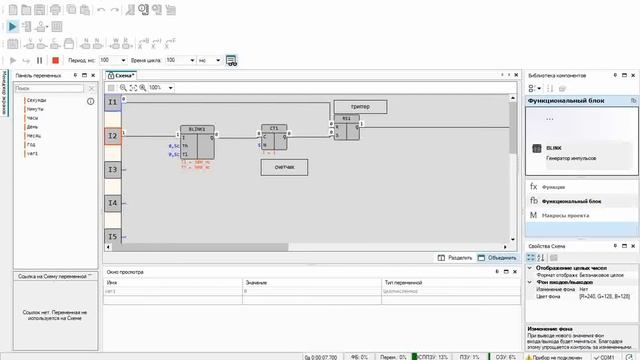Screen dimensions: 640x360
Task: Click the schema vertical scrollbar
Action: 513,128
